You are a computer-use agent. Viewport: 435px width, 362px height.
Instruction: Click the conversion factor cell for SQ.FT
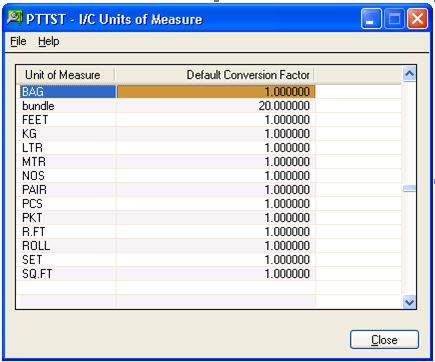click(x=216, y=274)
